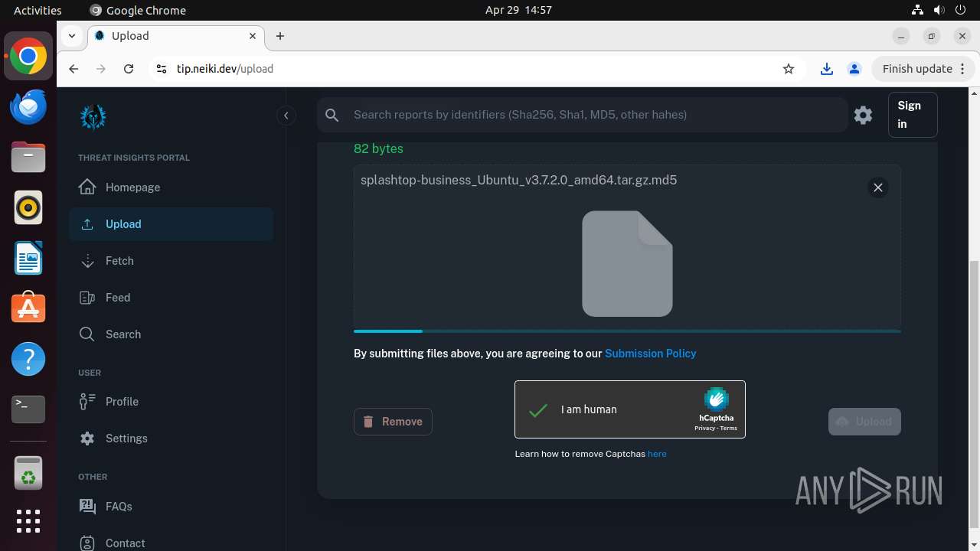Image resolution: width=980 pixels, height=551 pixels.
Task: Click the file name splashtop-business_Ubuntu text
Action: click(x=518, y=181)
